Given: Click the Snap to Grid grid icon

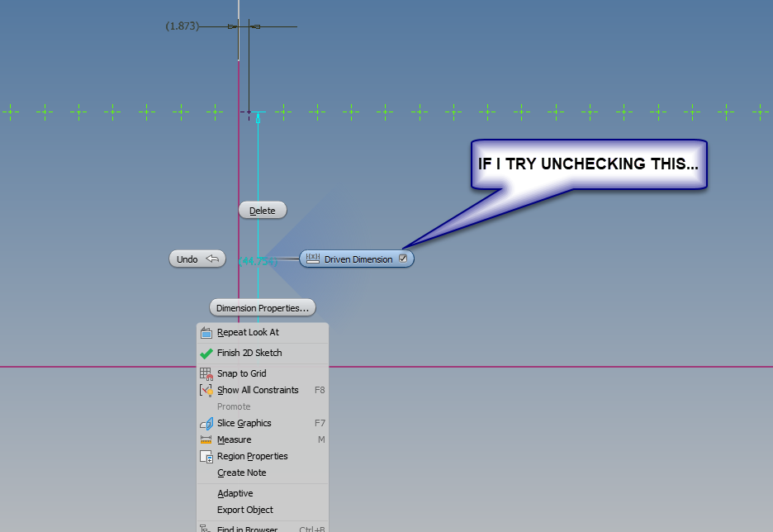Looking at the screenshot, I should click(205, 373).
